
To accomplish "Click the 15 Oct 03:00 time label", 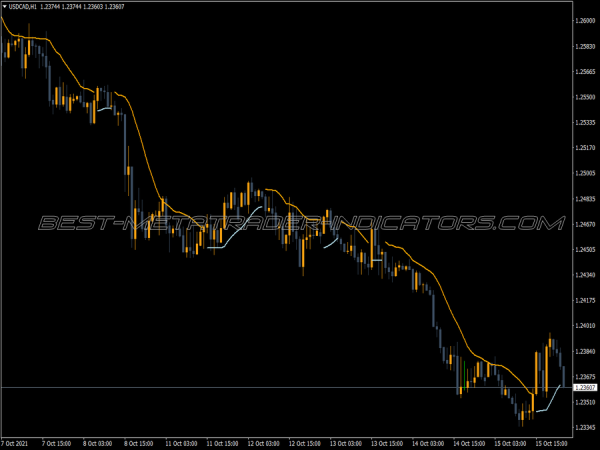I will click(510, 443).
